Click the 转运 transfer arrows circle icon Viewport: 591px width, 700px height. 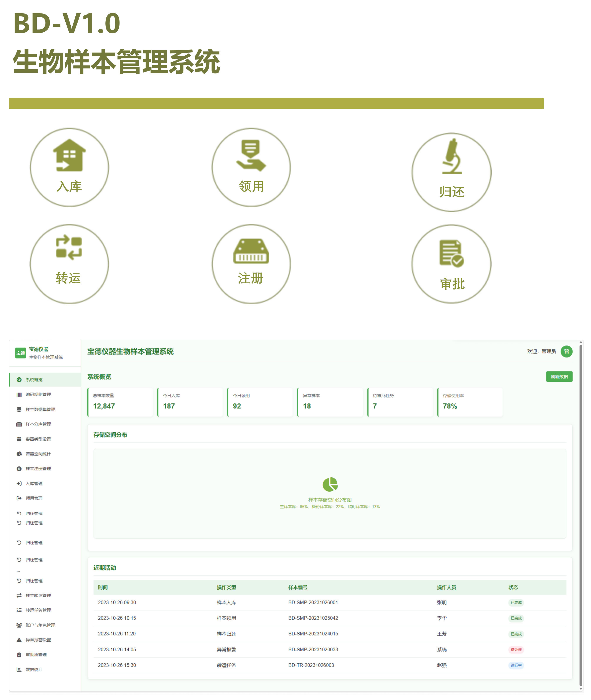(x=69, y=264)
